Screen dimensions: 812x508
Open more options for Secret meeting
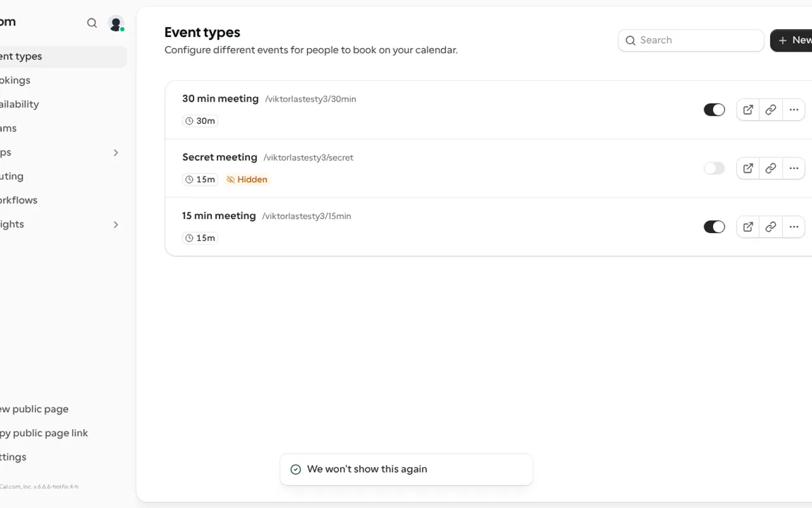tap(794, 168)
